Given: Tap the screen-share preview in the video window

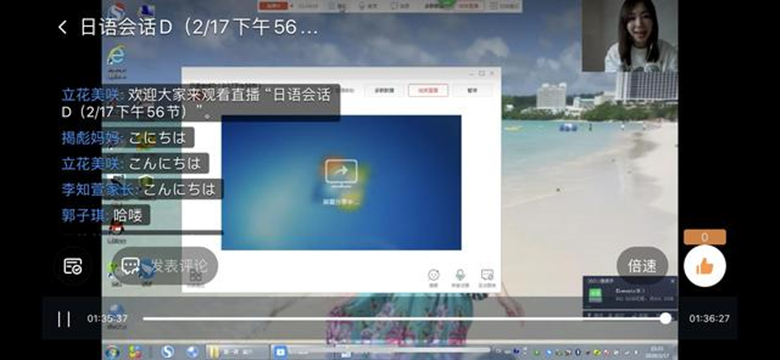Looking at the screenshot, I should 341,182.
